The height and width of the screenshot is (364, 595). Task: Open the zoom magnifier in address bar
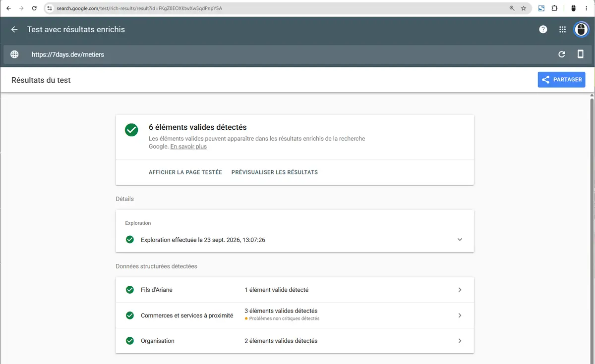click(512, 8)
